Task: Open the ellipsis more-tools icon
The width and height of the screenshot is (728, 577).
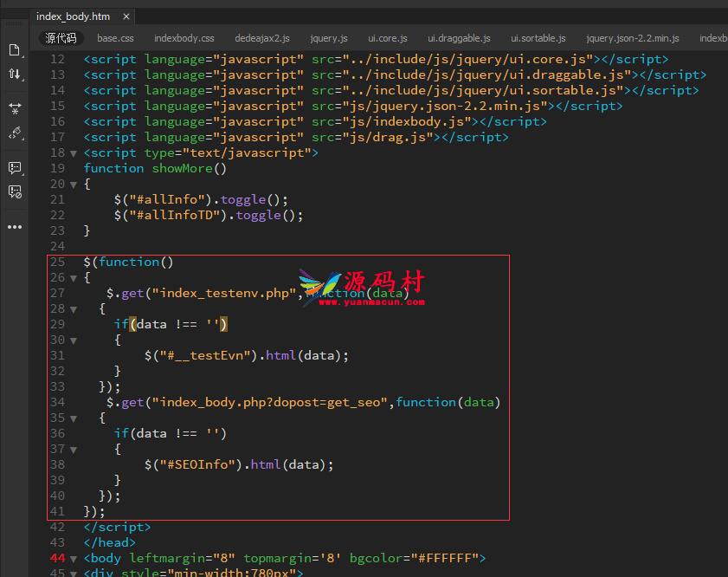Action: [14, 226]
